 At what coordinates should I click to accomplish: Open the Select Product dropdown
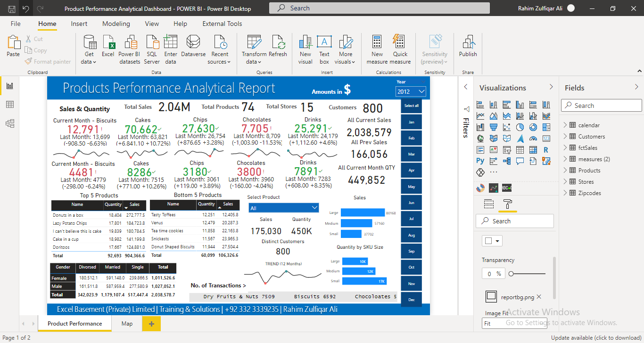point(283,207)
